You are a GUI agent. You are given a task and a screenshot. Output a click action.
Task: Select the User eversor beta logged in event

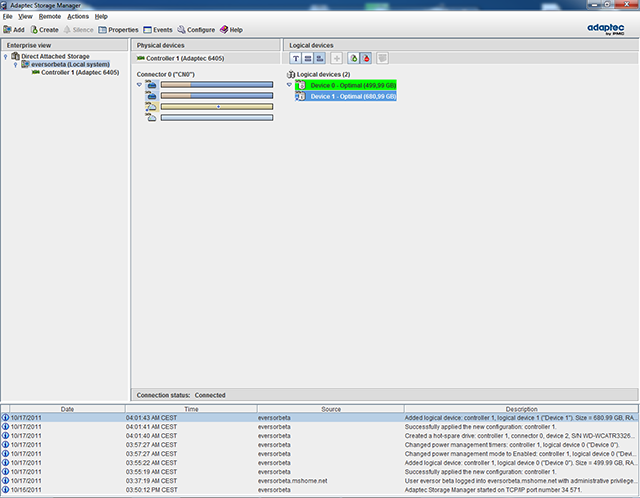pos(320,480)
